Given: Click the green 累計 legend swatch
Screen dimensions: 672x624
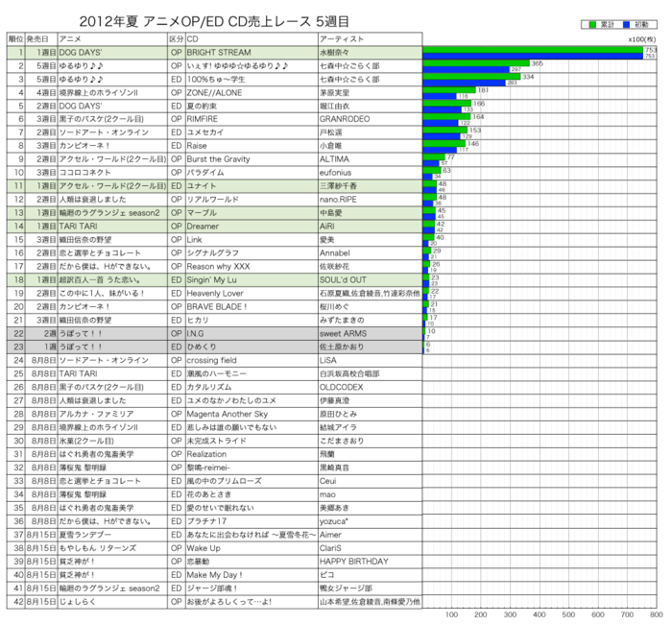Looking at the screenshot, I should coord(592,25).
